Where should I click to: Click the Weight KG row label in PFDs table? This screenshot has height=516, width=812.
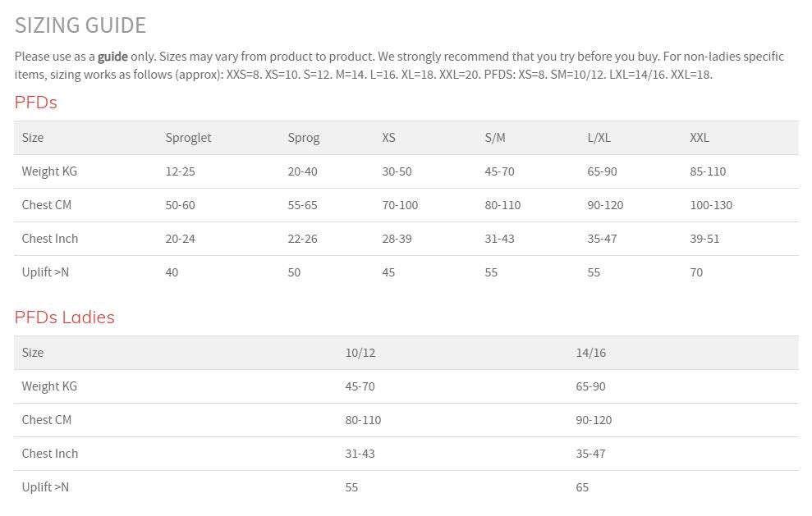pos(49,171)
